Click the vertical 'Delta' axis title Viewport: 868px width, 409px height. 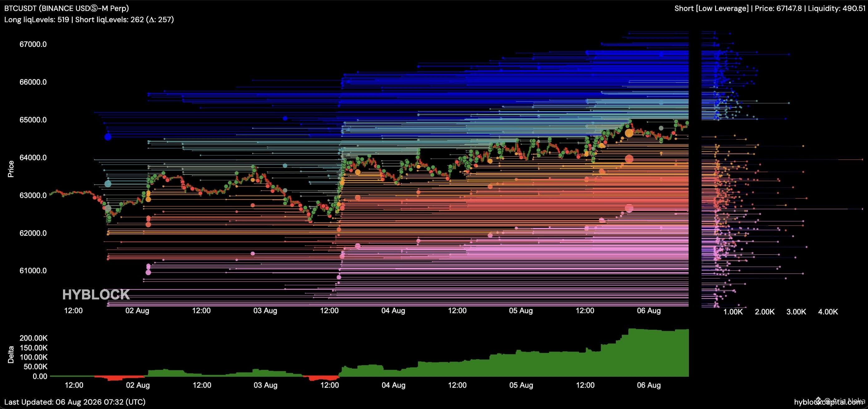click(x=11, y=354)
